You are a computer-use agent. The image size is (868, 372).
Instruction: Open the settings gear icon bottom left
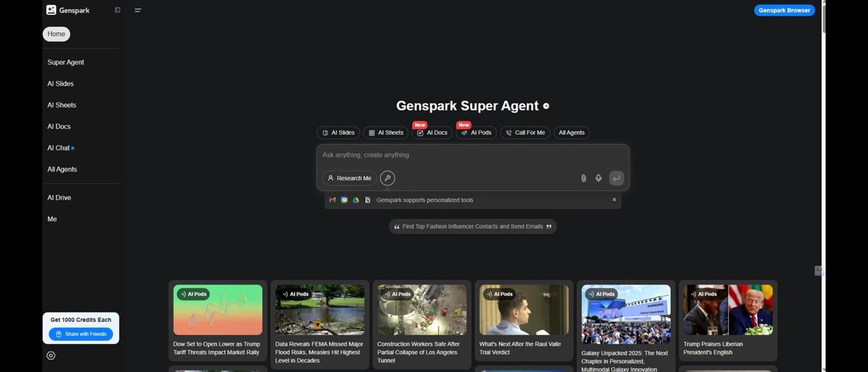(51, 356)
